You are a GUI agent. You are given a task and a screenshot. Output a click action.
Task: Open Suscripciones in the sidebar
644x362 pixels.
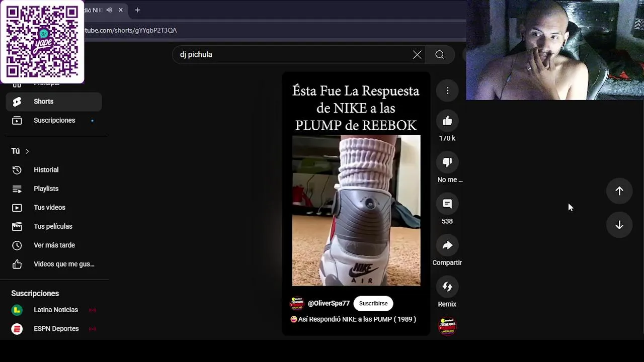point(54,120)
